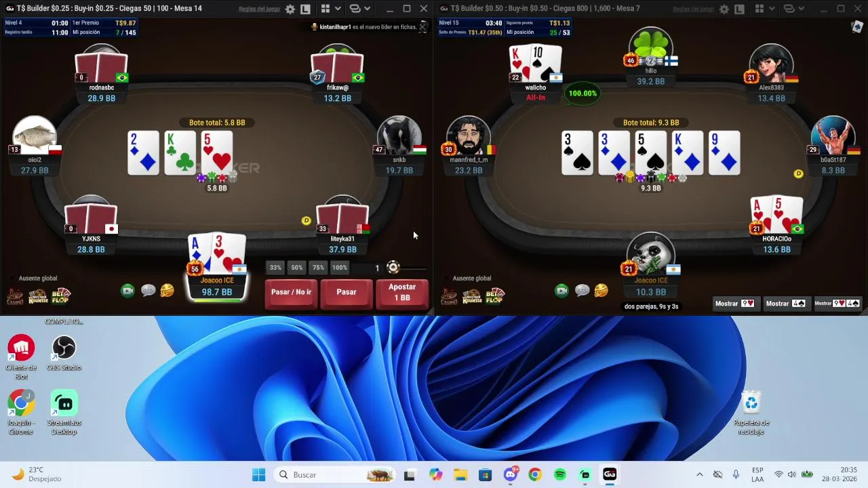Click Mostrar 4 of spades button
Screen dimensions: 868x488
(x=787, y=304)
